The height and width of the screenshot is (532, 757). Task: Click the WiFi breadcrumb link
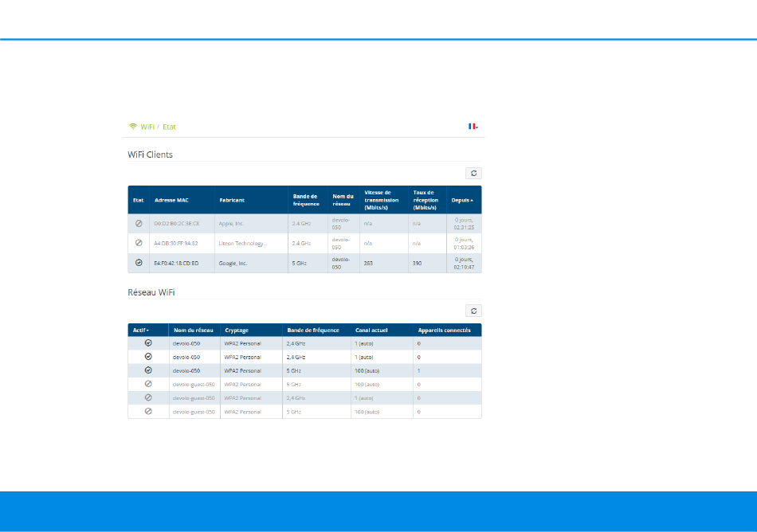click(x=147, y=127)
